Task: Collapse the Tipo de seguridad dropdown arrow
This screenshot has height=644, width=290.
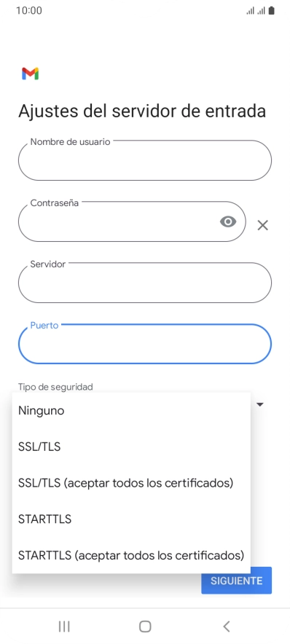Action: click(259, 404)
